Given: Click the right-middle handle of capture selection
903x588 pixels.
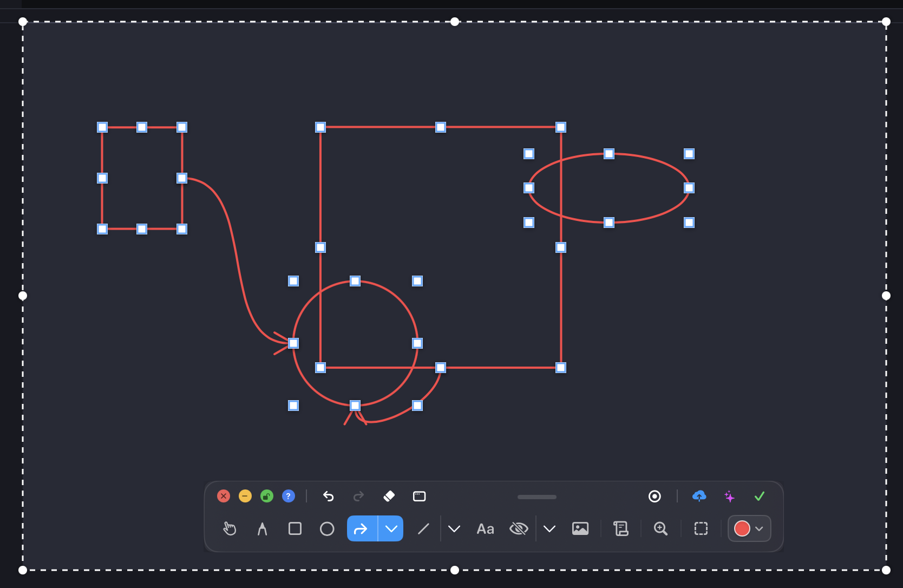Looking at the screenshot, I should coord(886,296).
